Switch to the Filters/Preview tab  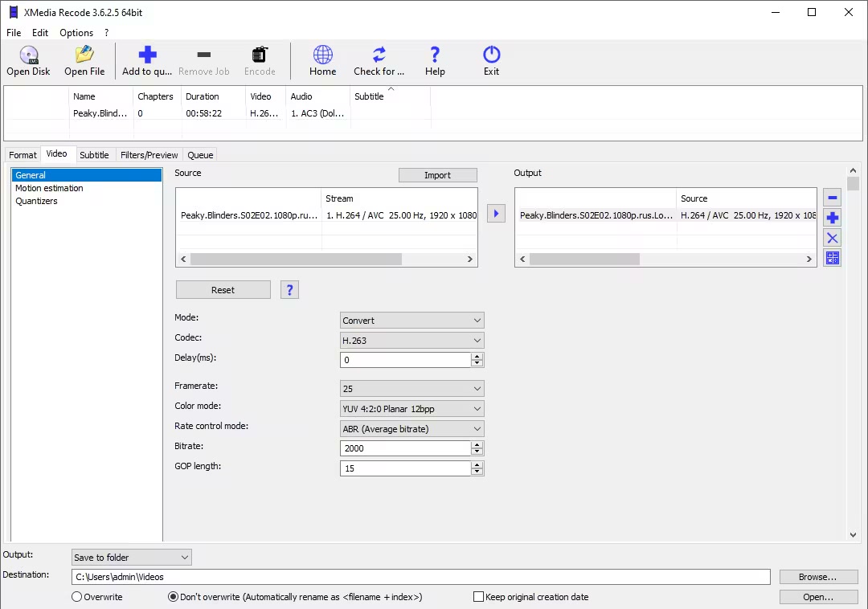149,155
